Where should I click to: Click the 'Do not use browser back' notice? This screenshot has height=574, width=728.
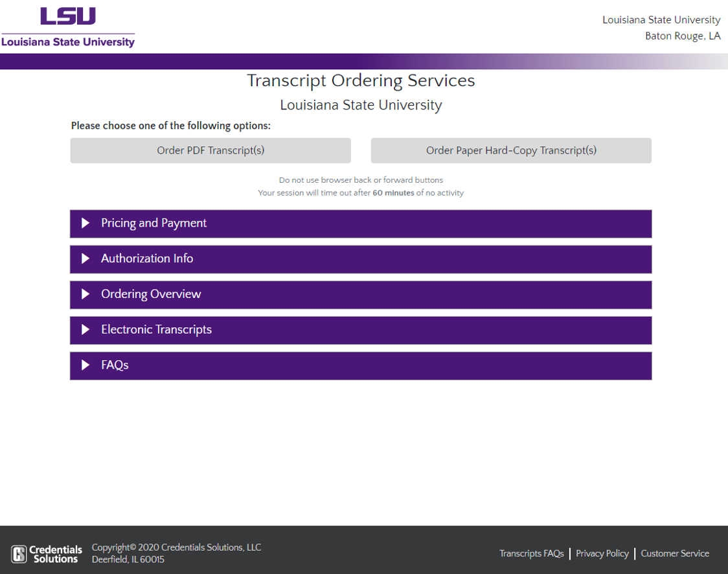(361, 180)
